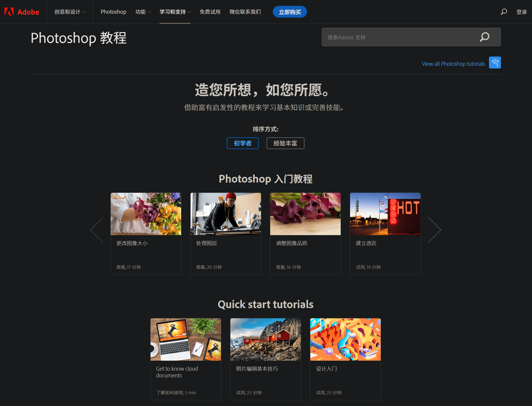Screen dimensions: 532x406
Task: Focus the 搜索Adobe 支持 search field
Action: [x=395, y=37]
